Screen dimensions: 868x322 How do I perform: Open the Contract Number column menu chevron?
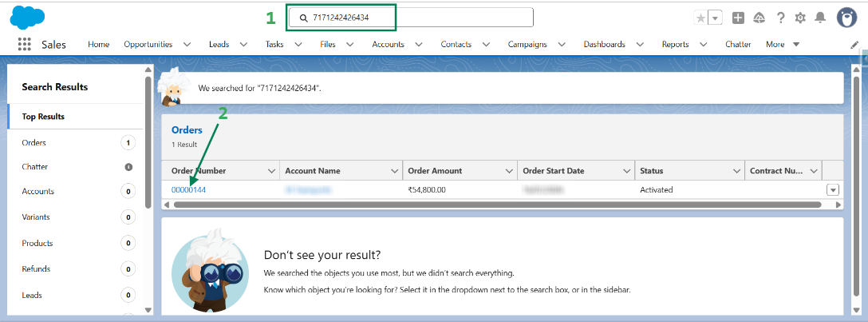pos(814,171)
